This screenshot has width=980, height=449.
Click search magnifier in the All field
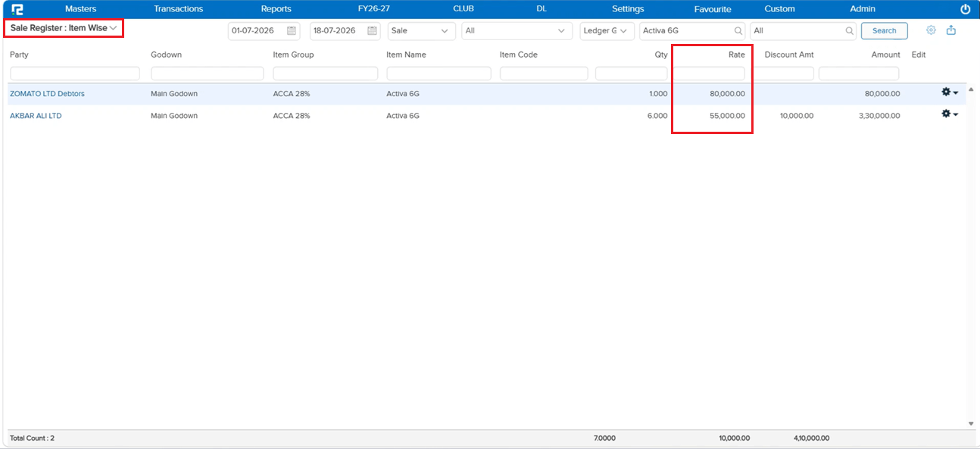click(x=850, y=31)
